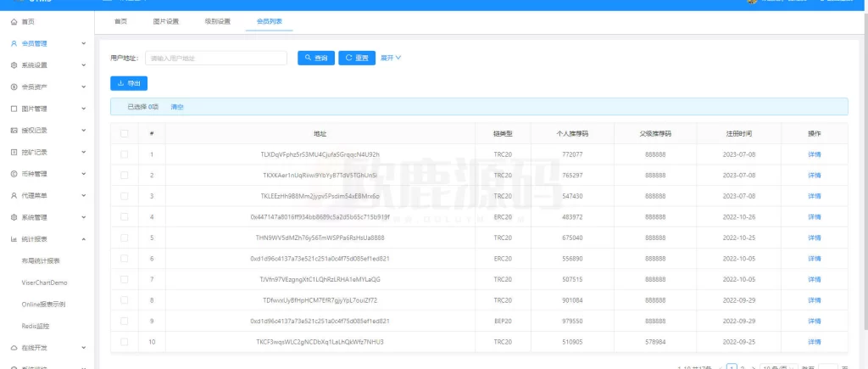Check row 5 checkbox for THN9WV5dMZh76y56TmWSPPa6RsHsUa8888
Screen dimensions: 868x369
click(x=124, y=238)
